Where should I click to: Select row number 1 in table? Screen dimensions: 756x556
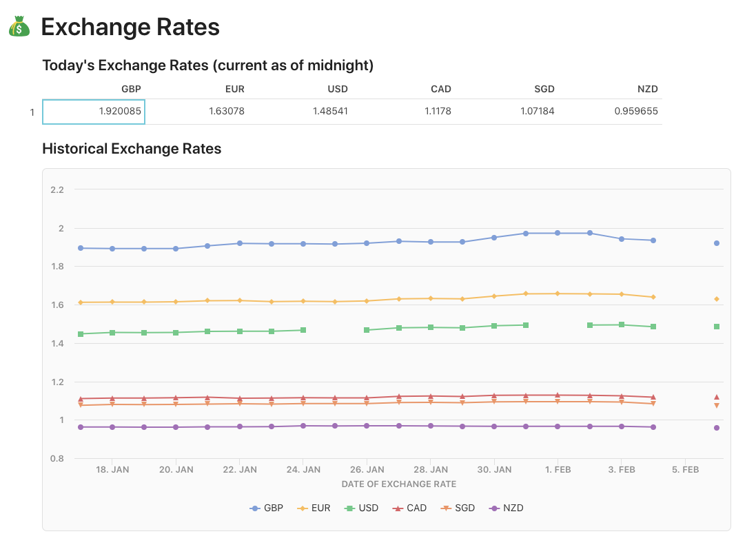[x=32, y=112]
